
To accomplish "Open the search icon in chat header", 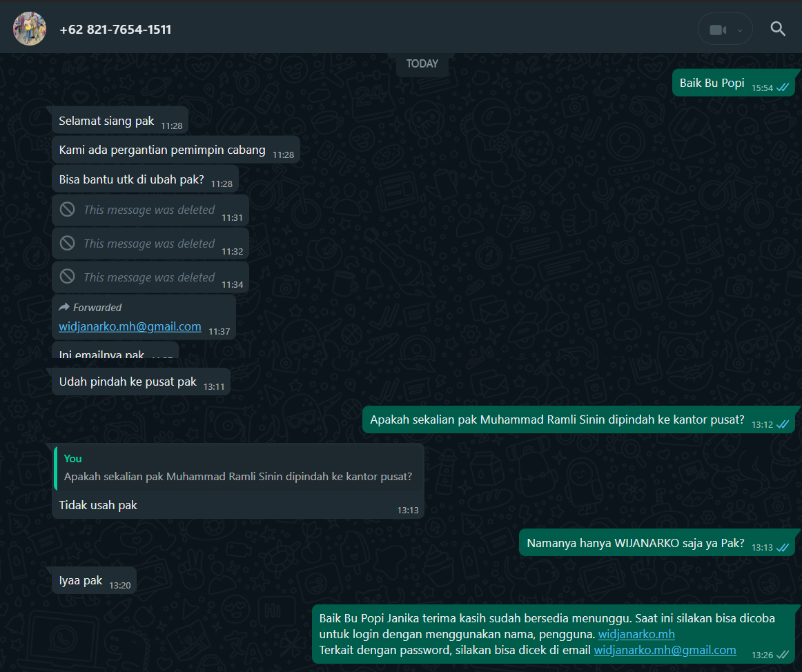I will [777, 29].
